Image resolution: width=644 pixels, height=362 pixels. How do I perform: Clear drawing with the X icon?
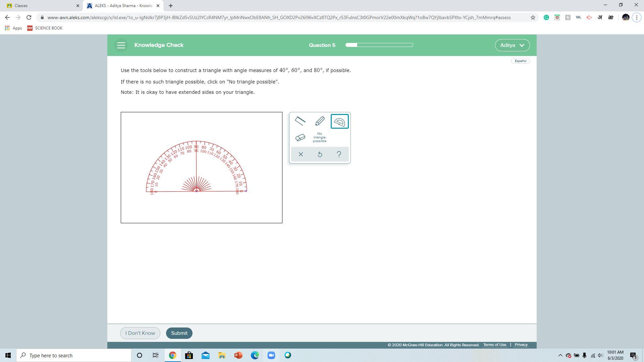tap(301, 154)
